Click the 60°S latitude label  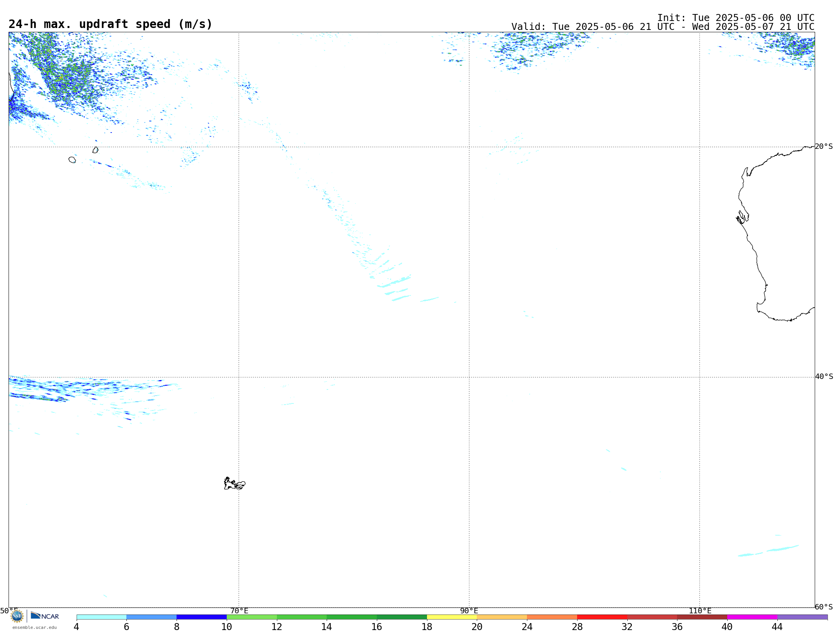click(824, 607)
